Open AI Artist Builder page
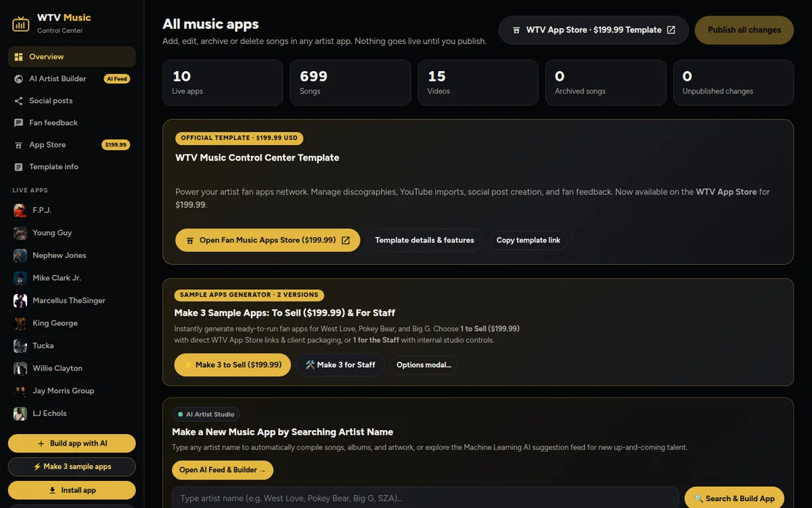 pos(72,79)
